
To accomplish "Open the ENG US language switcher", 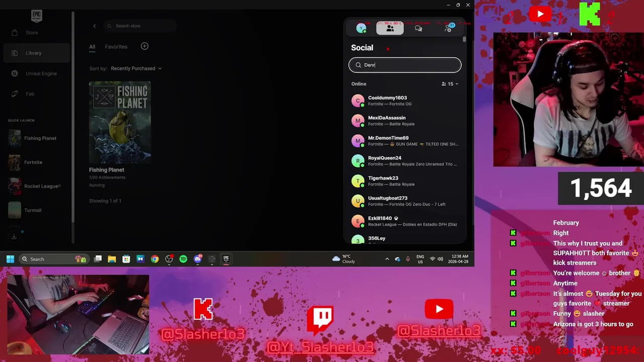I will click(x=420, y=259).
